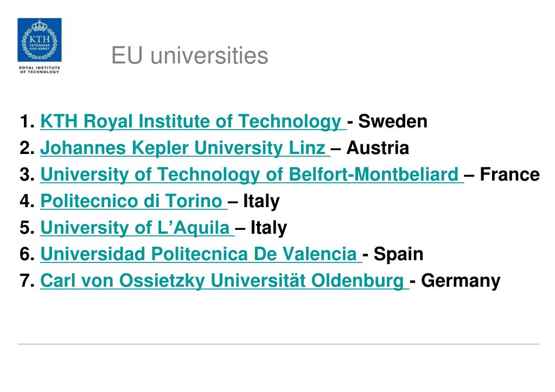Follow the University of Technology of Belfort-Montbeliard link
Image resolution: width=555 pixels, height=392 pixels.
252,175
